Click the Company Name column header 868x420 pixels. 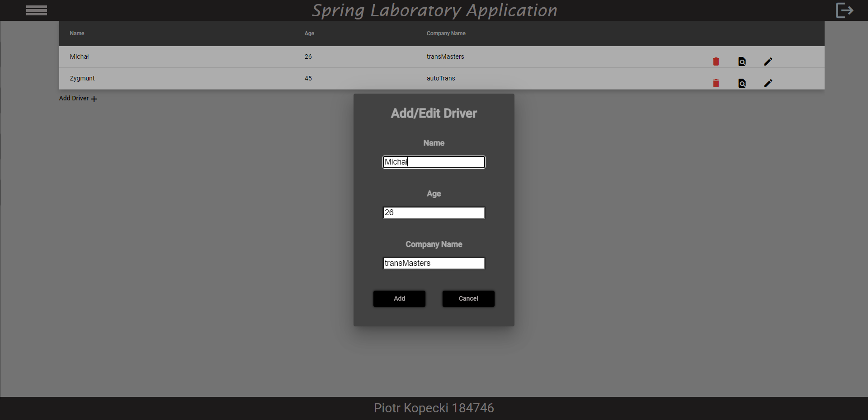[446, 33]
